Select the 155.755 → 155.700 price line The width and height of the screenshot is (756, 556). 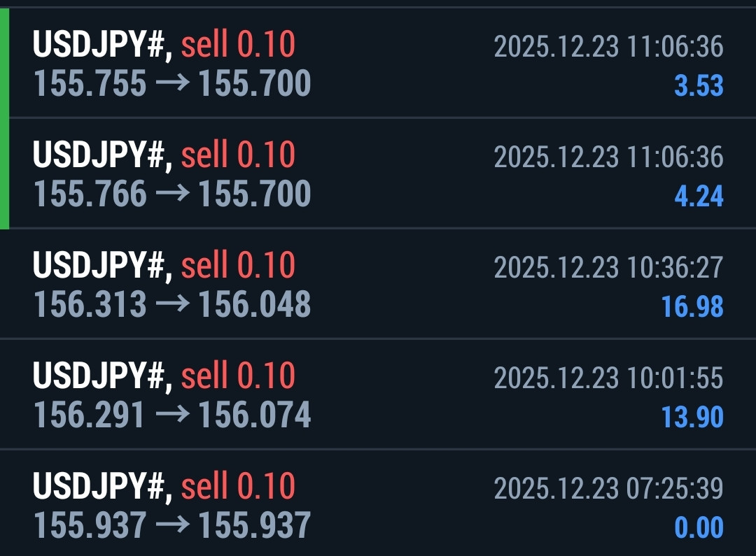pos(172,85)
